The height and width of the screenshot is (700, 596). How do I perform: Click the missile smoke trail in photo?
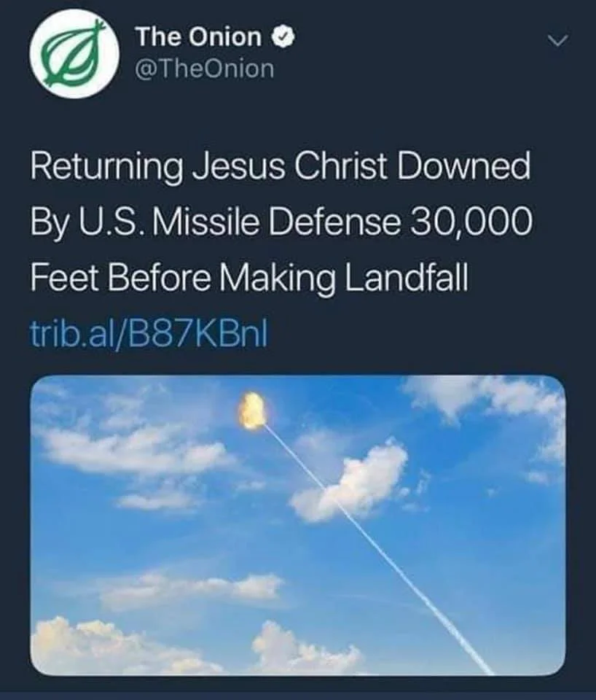click(379, 540)
